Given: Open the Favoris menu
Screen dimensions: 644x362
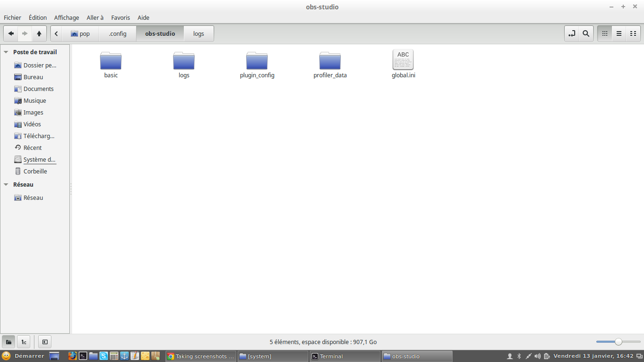Looking at the screenshot, I should (121, 17).
